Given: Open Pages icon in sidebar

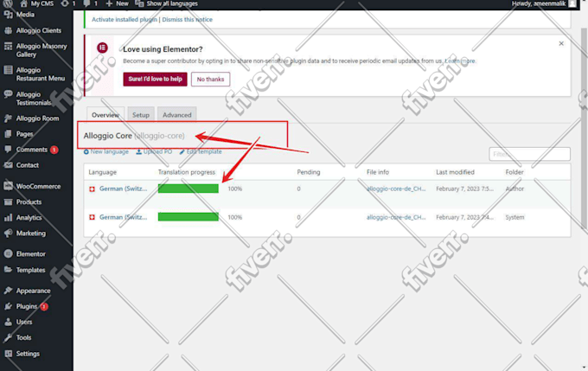Looking at the screenshot, I should click(8, 134).
